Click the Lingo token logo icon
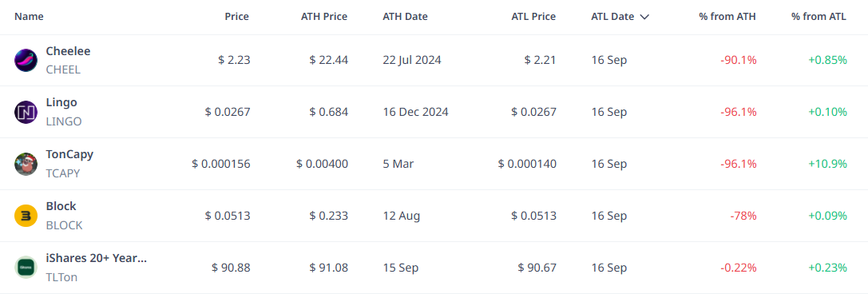Viewport: 868px width, 294px height. (26, 113)
